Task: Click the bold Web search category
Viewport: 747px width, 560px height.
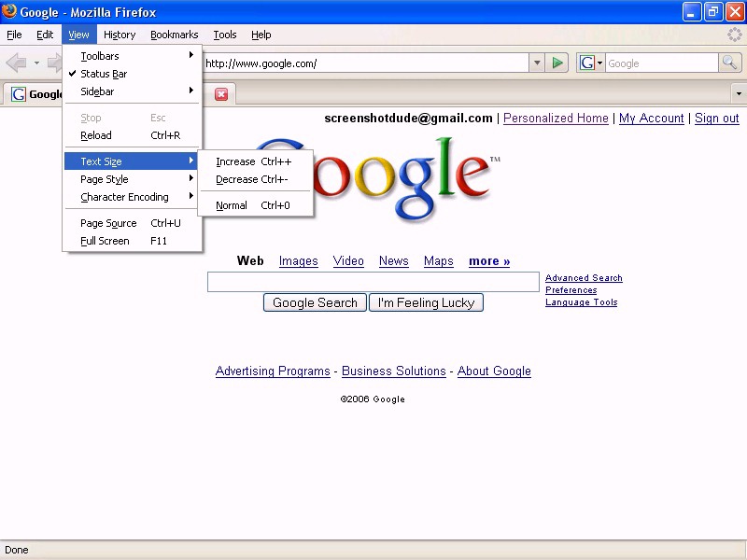Action: (250, 261)
